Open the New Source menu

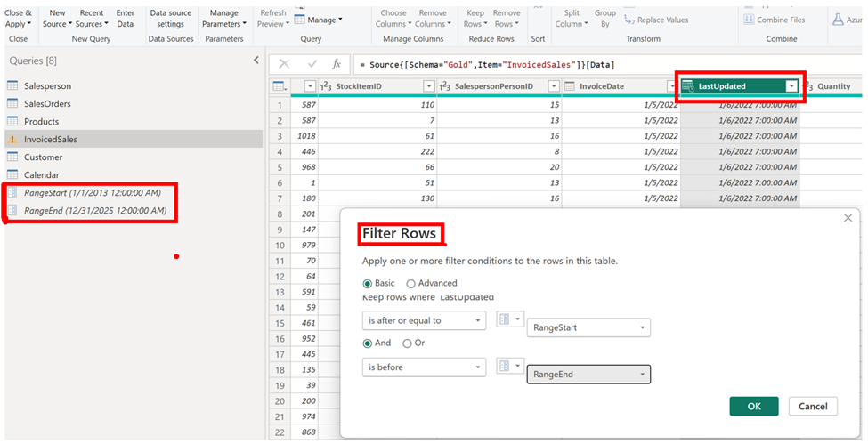57,19
